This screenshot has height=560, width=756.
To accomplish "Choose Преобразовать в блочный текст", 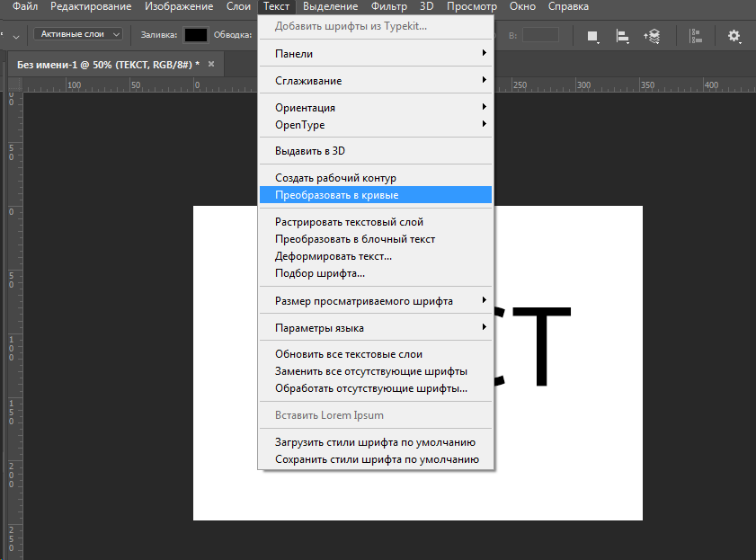I will tap(376, 239).
